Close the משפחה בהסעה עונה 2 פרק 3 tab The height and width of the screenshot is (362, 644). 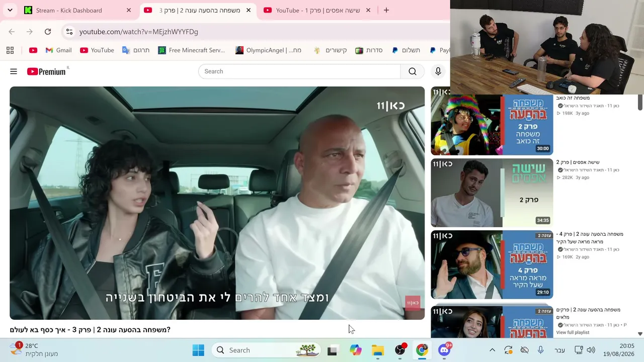point(249,10)
